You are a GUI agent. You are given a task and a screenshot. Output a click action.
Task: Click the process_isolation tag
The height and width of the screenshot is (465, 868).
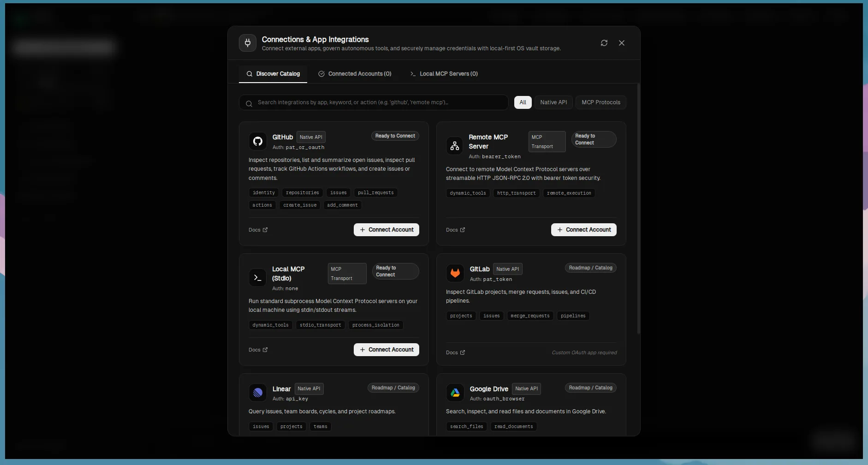(x=376, y=325)
